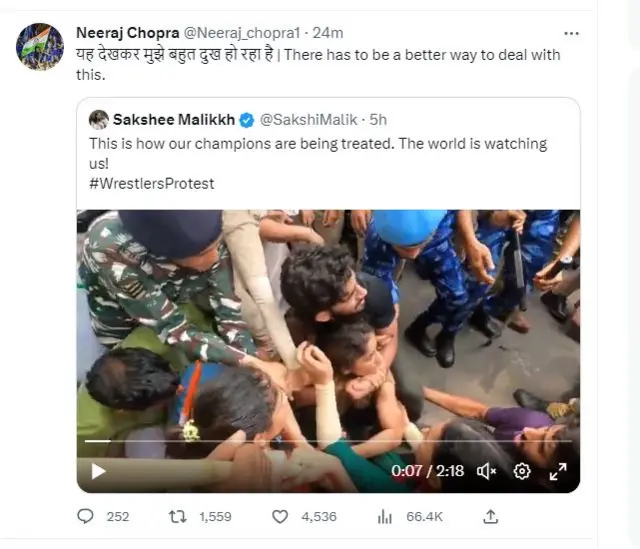Like the tweet with the heart icon

point(281,516)
